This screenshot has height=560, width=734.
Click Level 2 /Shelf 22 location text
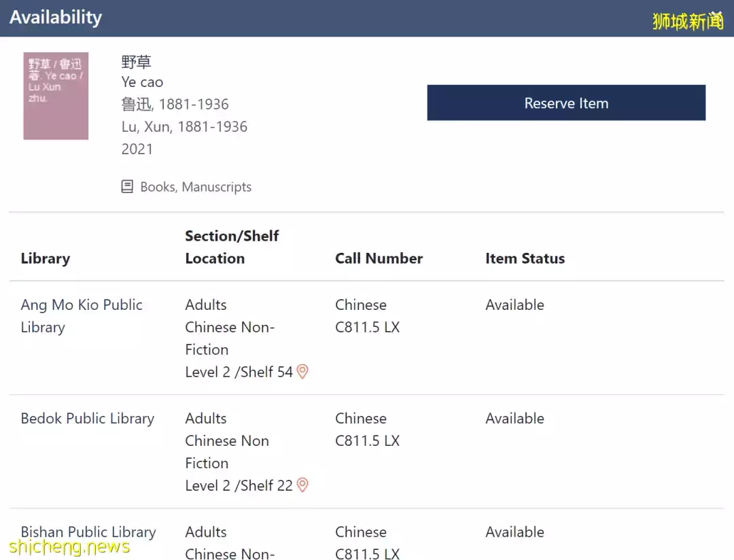(x=239, y=485)
